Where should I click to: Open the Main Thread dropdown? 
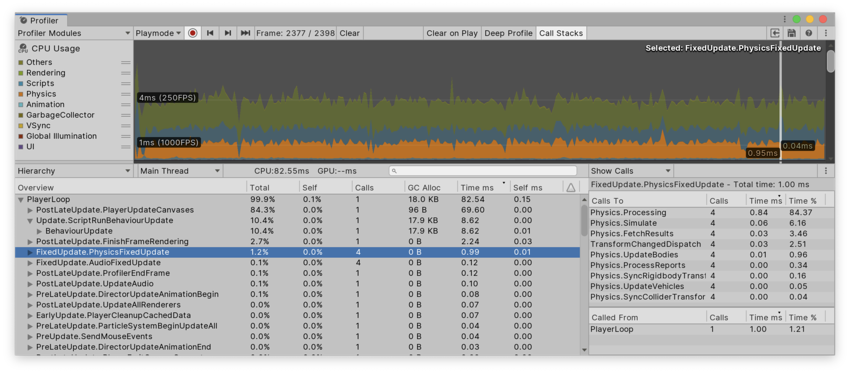click(179, 171)
